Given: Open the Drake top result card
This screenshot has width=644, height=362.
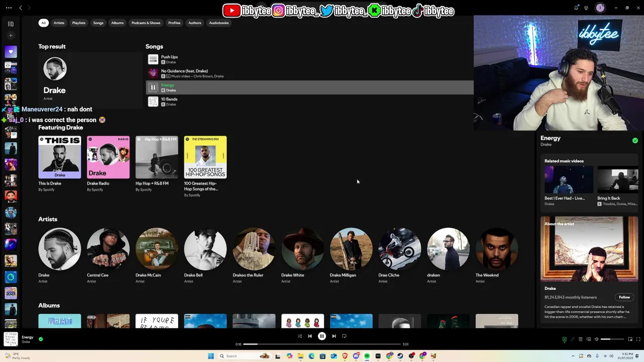Looking at the screenshot, I should click(x=91, y=80).
